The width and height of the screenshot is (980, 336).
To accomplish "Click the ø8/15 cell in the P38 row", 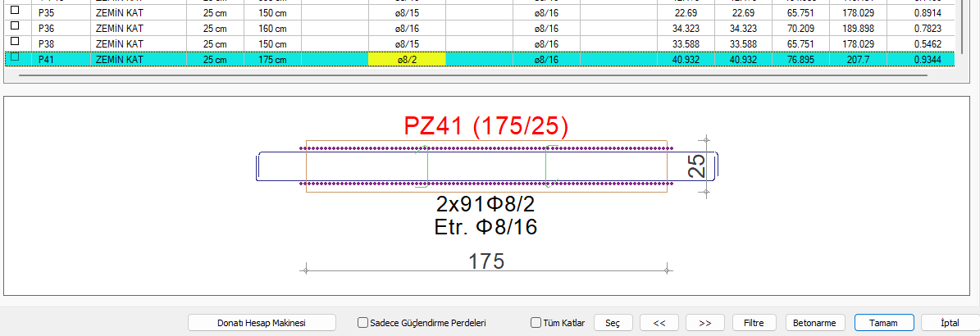I will (x=407, y=43).
